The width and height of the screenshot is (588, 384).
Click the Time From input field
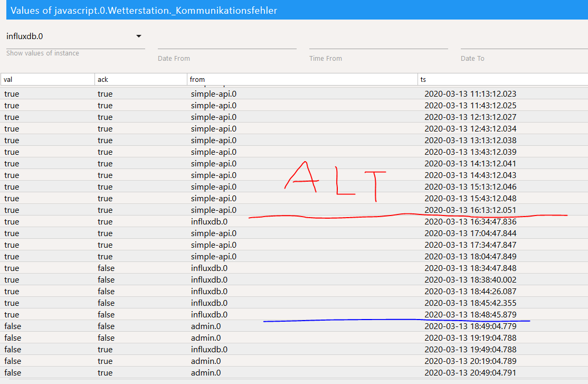tap(378, 41)
